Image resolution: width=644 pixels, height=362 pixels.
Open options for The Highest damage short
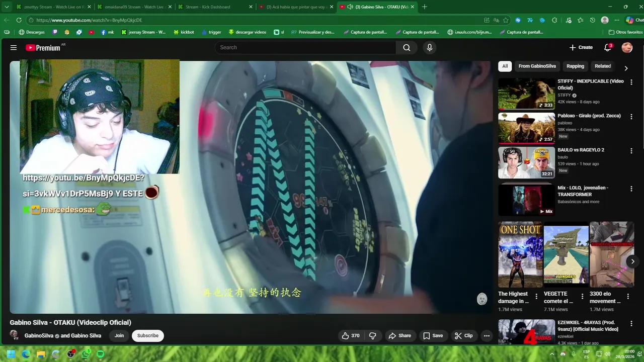tap(536, 297)
